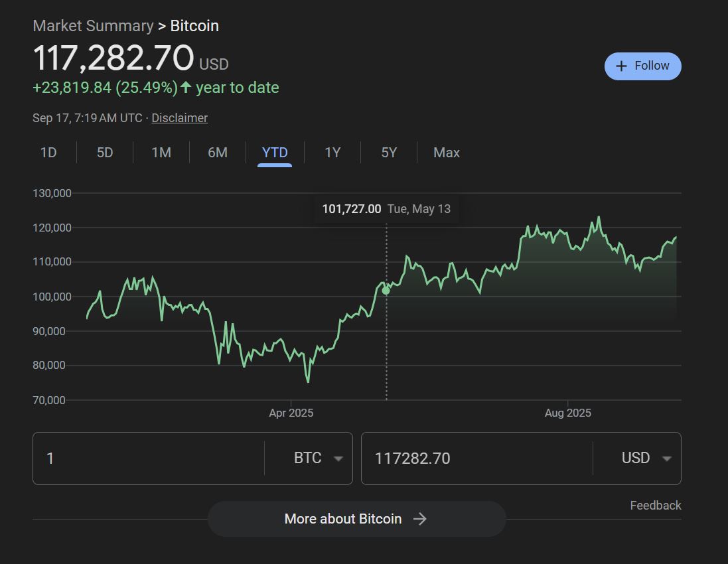The height and width of the screenshot is (564, 728).
Task: Select the 6M time range tab
Action: 218,152
